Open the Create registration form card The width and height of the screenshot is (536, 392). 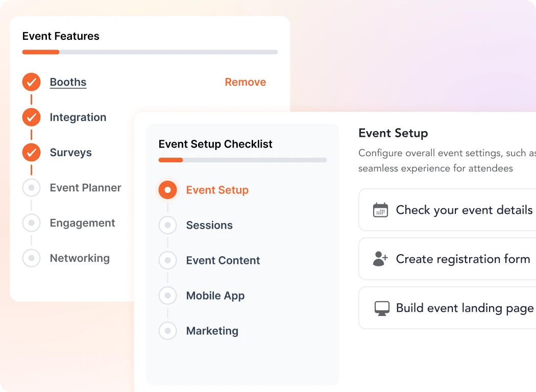click(x=449, y=259)
